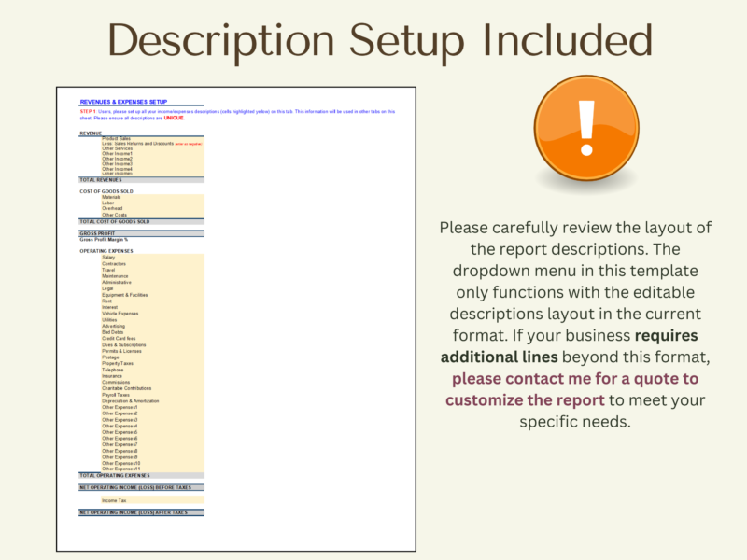Click the 'GROSS PROFIT' row

(x=142, y=234)
